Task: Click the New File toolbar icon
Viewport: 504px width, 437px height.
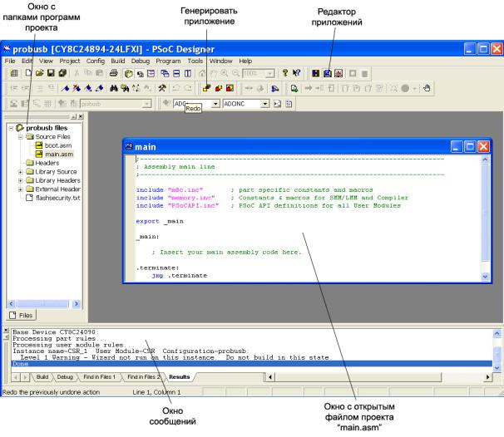Action: pos(29,73)
